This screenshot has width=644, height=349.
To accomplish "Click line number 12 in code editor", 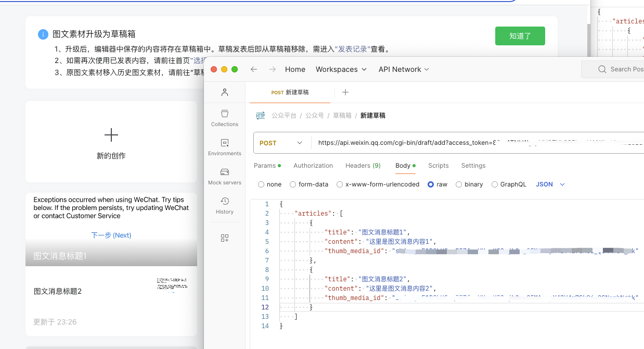I will [266, 307].
